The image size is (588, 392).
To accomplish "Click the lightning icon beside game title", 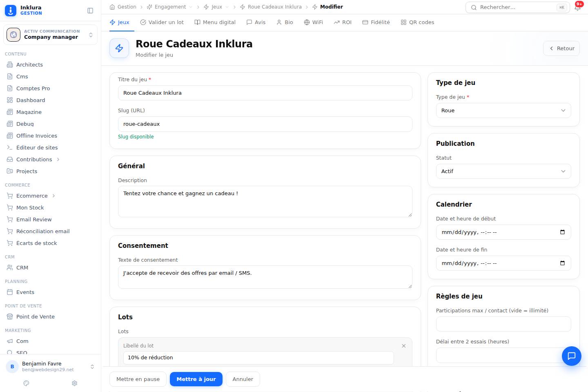I will tap(119, 48).
